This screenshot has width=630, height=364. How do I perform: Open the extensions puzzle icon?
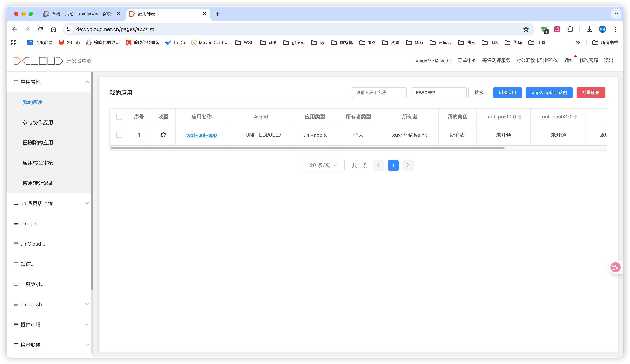coord(570,29)
